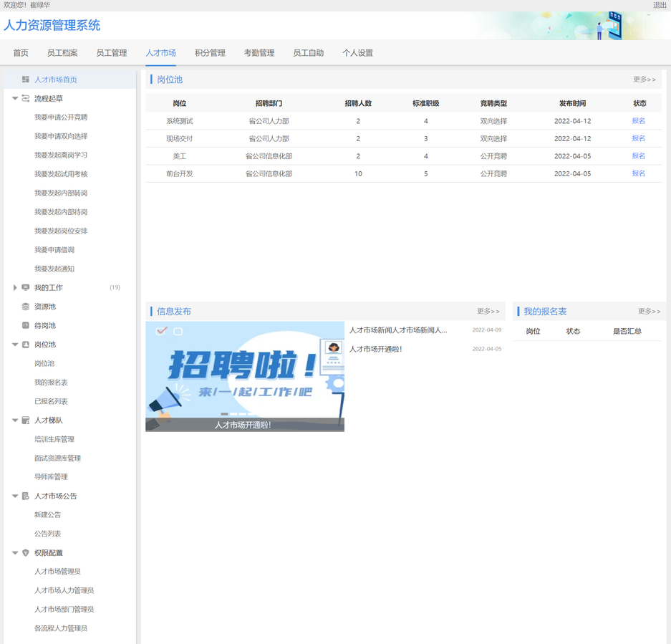Click the 人才梯队 icon in sidebar
671x644 pixels.
point(26,420)
